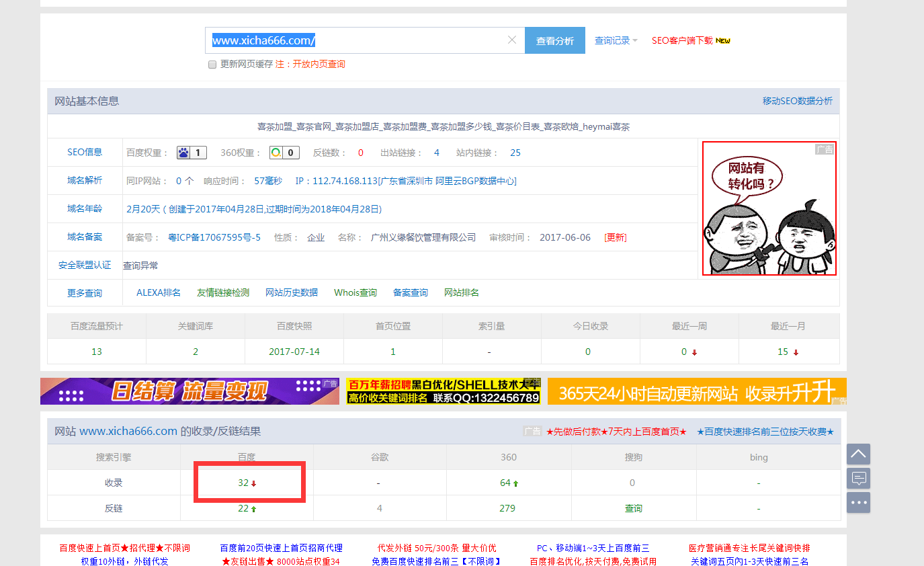The height and width of the screenshot is (566, 924).
Task: Open the 友情链接检测 link
Action: (223, 292)
